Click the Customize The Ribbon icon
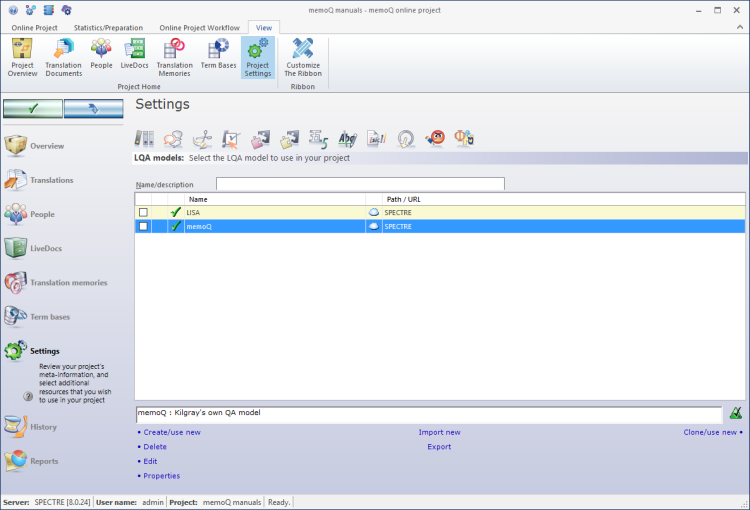The height and width of the screenshot is (510, 750). [x=303, y=56]
